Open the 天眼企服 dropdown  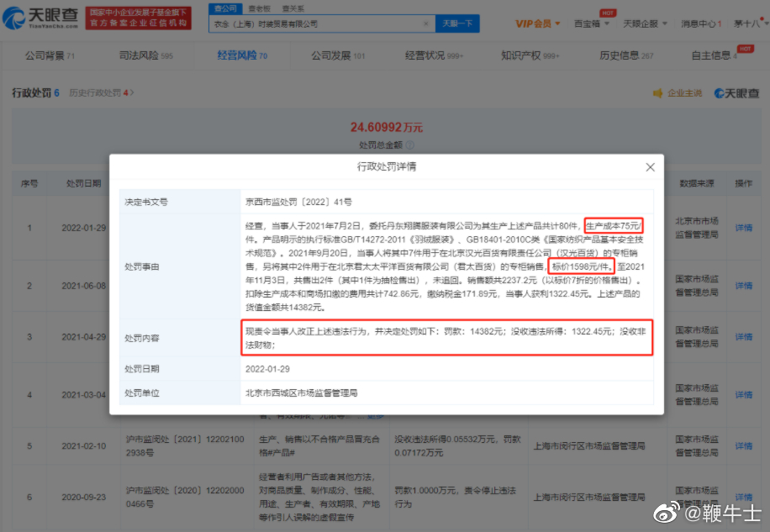click(645, 24)
